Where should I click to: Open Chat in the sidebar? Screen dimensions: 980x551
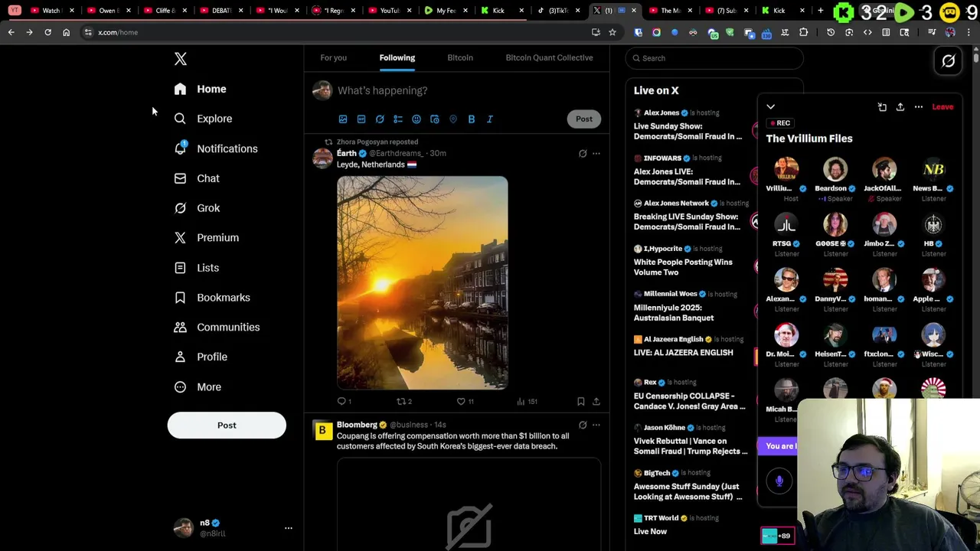[x=197, y=178]
